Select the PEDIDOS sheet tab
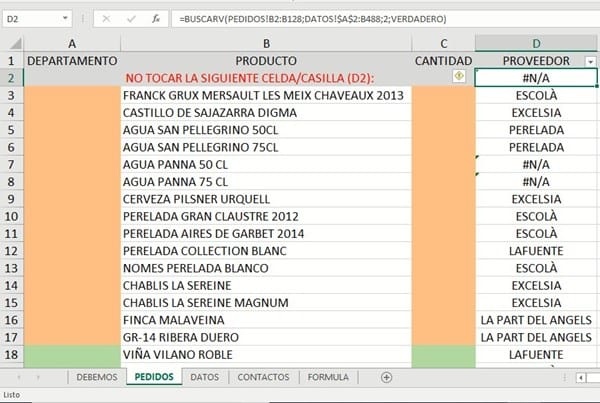 (154, 377)
